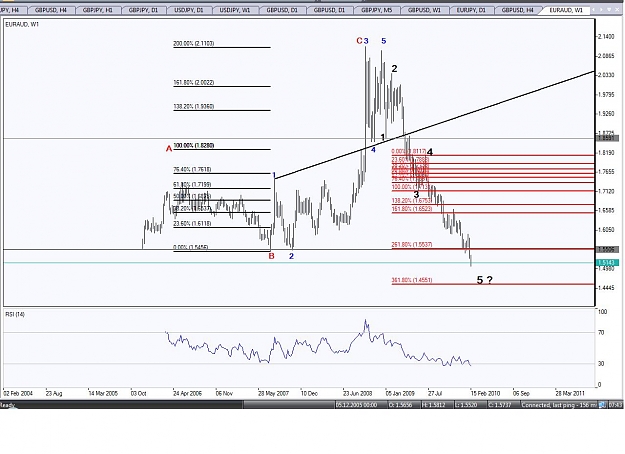Click the O: 1.5656 open price field

401,405
